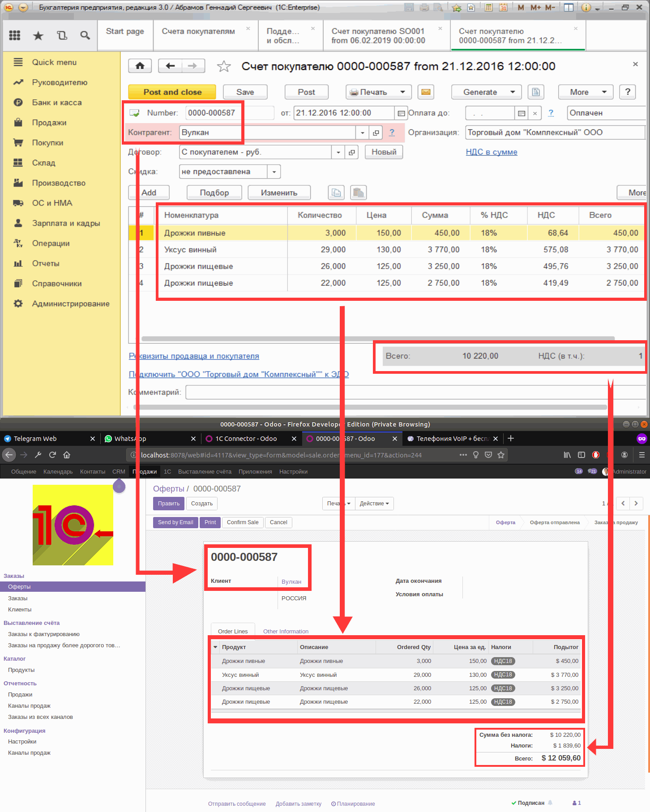Open the 1C sections grid menu icon
Viewport: 650px width, 812px height.
click(x=15, y=35)
